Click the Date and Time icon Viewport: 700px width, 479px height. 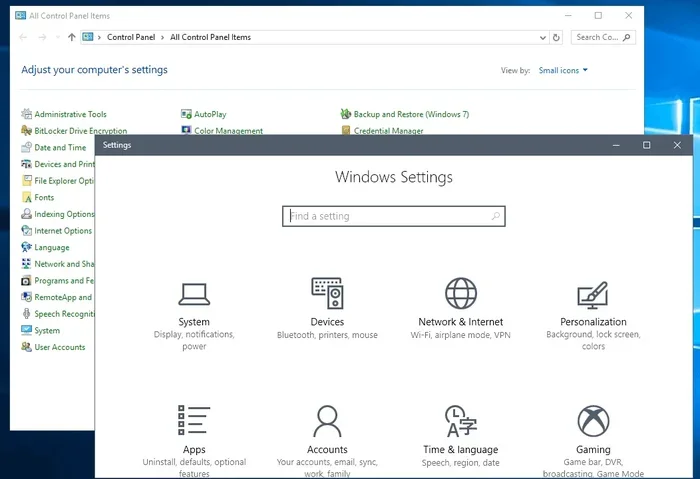26,147
